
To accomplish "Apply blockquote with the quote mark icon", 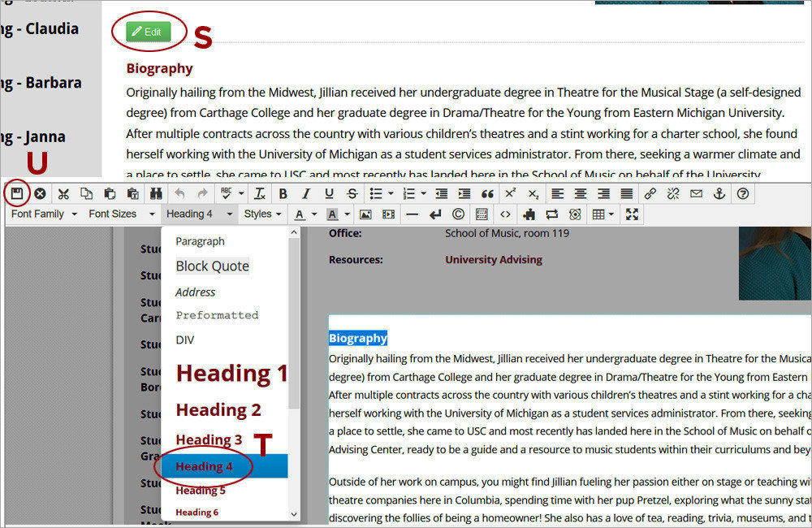I will coord(487,194).
